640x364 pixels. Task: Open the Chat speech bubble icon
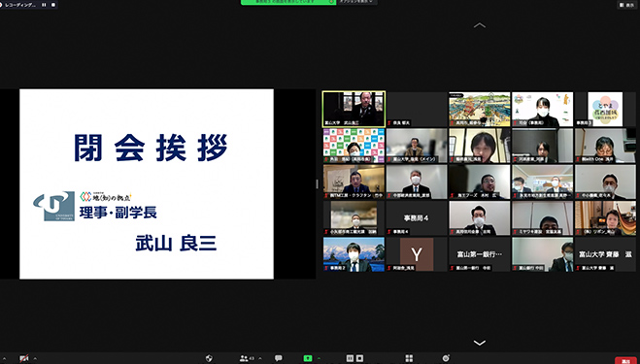[279, 358]
